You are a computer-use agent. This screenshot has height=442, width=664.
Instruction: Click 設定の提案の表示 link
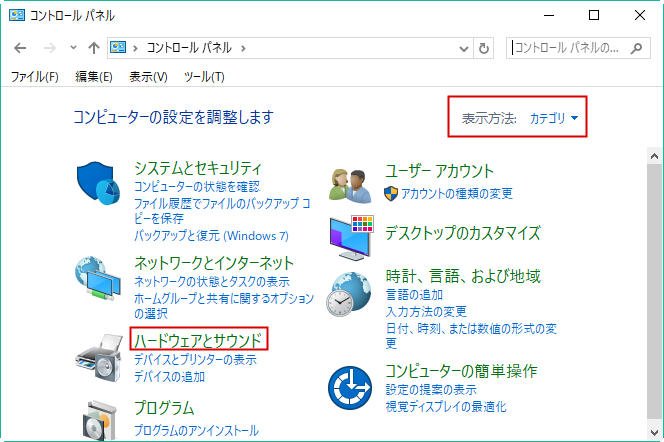tap(431, 390)
